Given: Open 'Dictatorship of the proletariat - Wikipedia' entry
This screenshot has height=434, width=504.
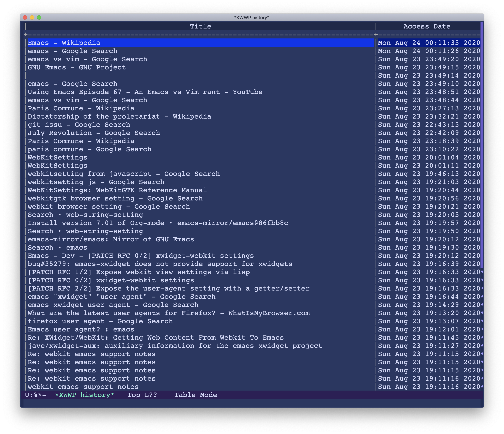Looking at the screenshot, I should (119, 117).
